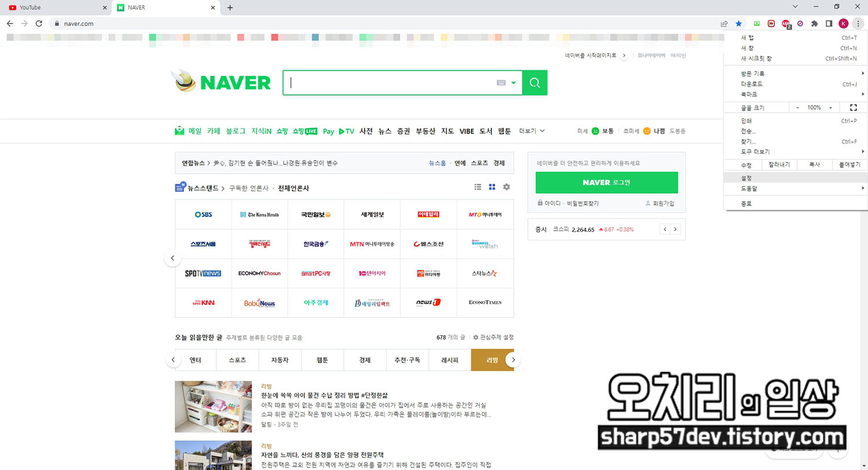Open the 뉴스홈 link
Screen dimensions: 868x470
click(437, 163)
